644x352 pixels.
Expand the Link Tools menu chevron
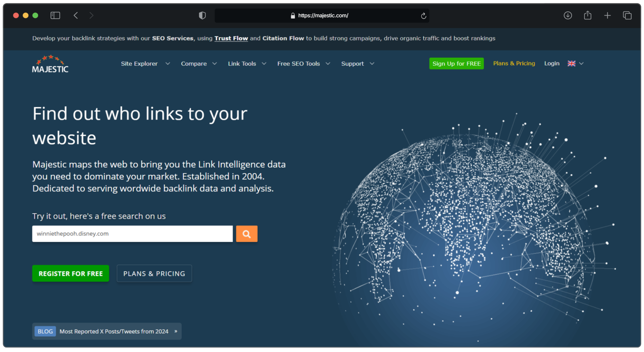[264, 64]
